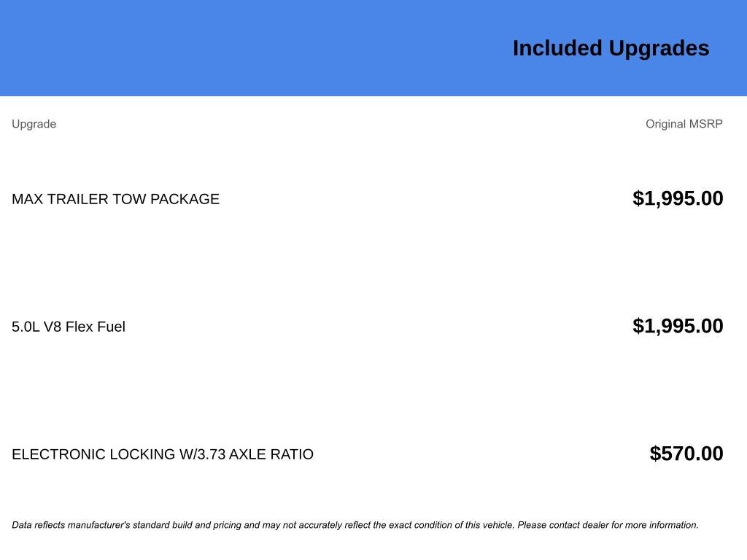747x560 pixels.
Task: Select ELECTRONIC LOCKING W/3.73 AXLE RATIO row
Action: (368, 454)
